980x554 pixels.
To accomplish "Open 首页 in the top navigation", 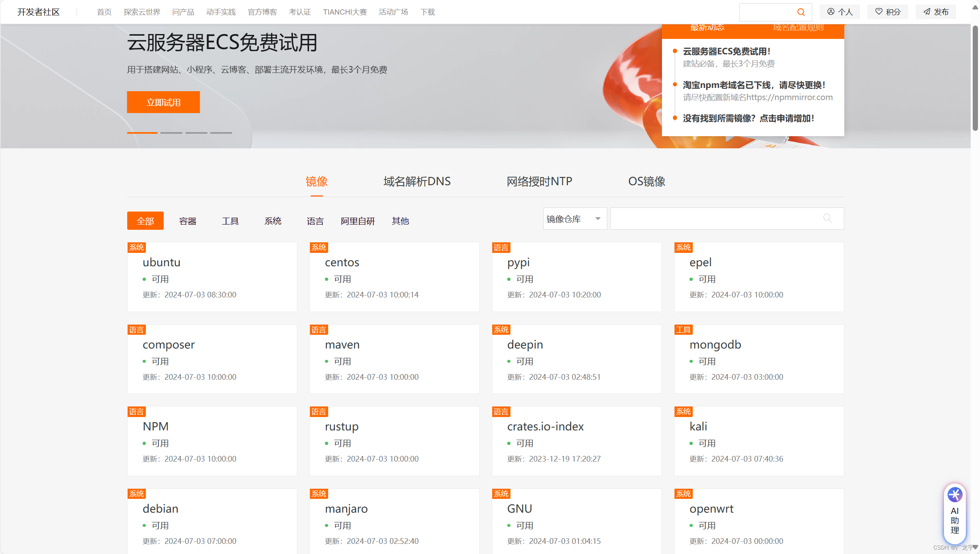I will click(x=104, y=12).
